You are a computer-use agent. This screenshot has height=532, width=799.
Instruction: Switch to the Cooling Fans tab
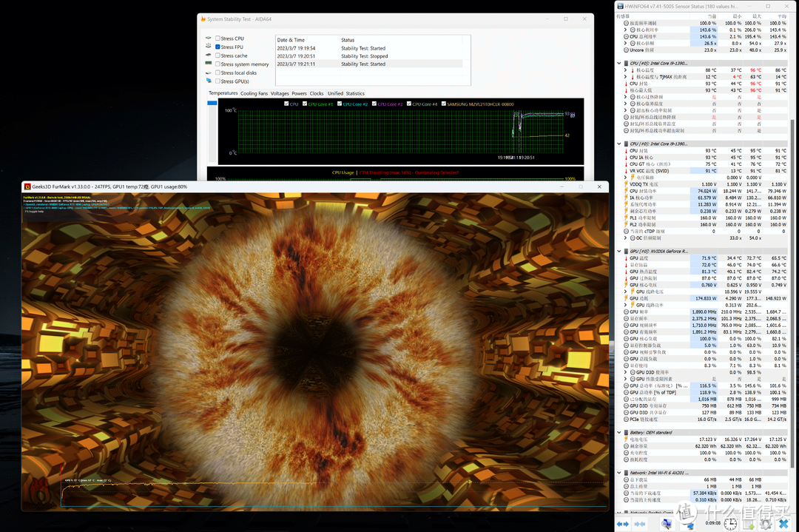(x=254, y=94)
